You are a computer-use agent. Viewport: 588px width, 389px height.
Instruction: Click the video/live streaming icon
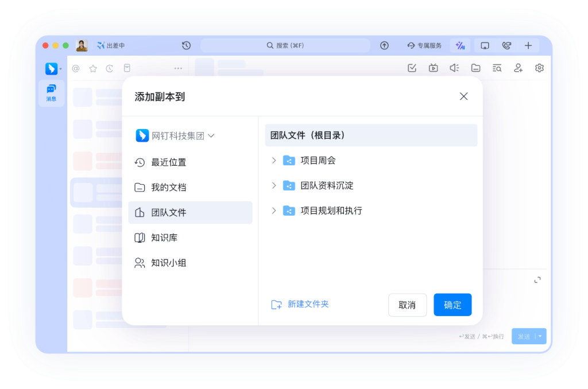coord(433,68)
